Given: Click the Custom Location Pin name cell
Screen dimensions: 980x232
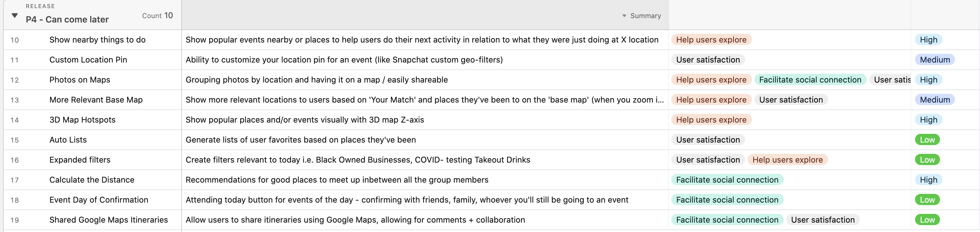Looking at the screenshot, I should pos(88,60).
